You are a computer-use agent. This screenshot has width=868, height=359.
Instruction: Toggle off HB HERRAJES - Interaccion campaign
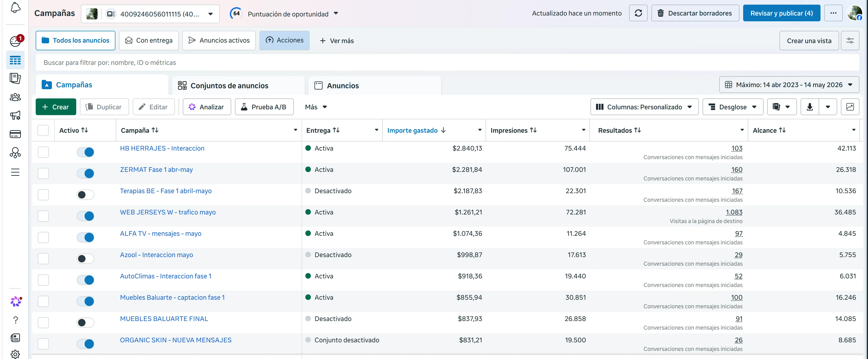[85, 152]
